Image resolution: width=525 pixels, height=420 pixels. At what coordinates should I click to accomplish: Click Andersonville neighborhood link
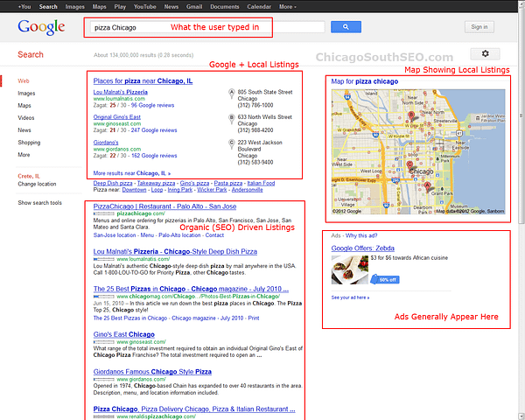coord(247,190)
